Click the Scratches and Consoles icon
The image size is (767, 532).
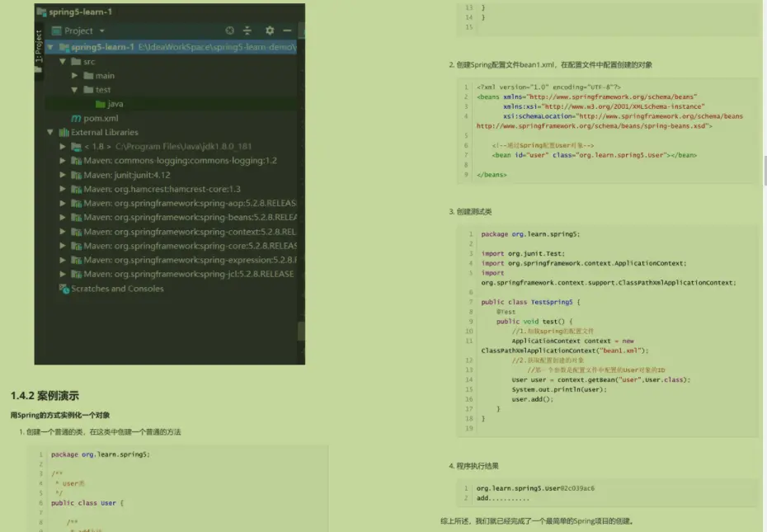[x=64, y=289]
